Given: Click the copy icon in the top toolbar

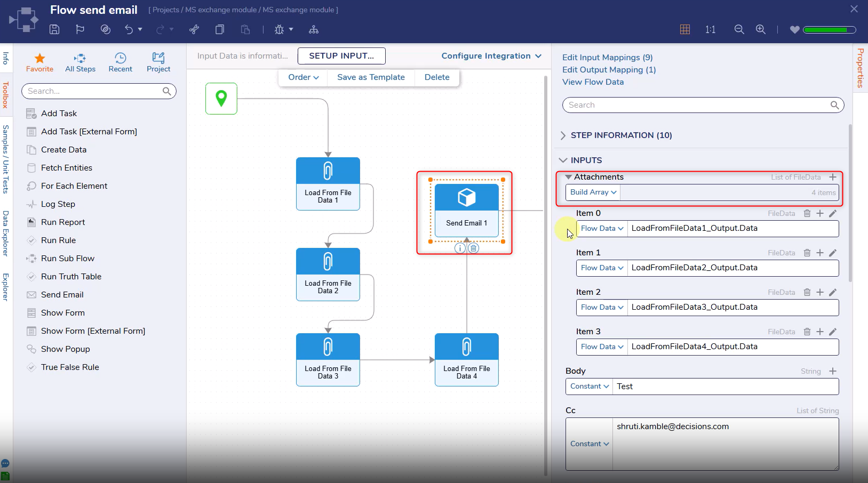Looking at the screenshot, I should (220, 29).
